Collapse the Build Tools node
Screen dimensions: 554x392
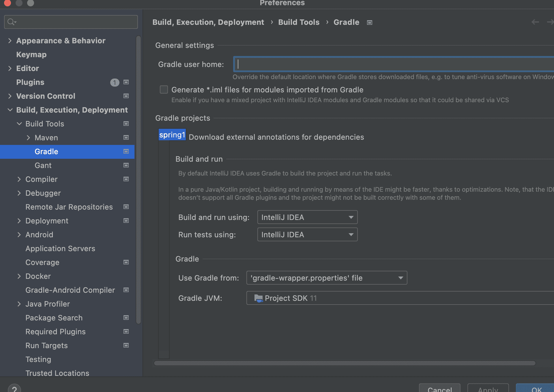tap(19, 124)
